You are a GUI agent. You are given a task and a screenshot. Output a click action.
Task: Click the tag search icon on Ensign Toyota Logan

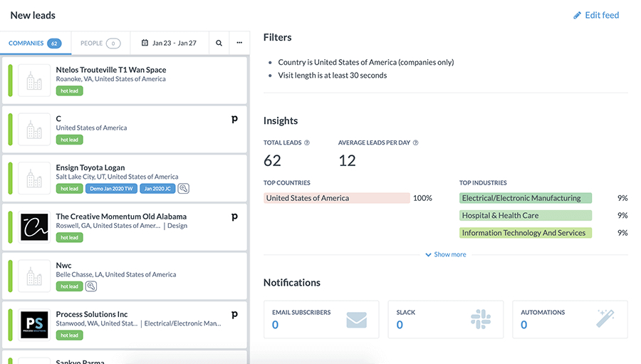click(x=183, y=189)
